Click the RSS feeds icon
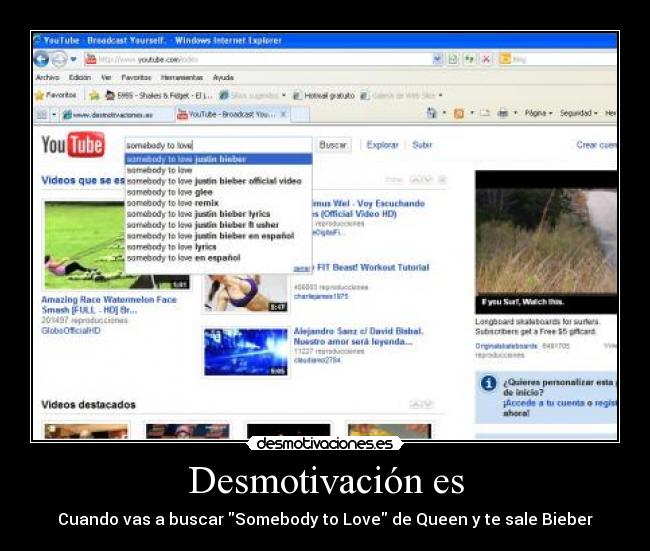The height and width of the screenshot is (551, 650). click(458, 113)
